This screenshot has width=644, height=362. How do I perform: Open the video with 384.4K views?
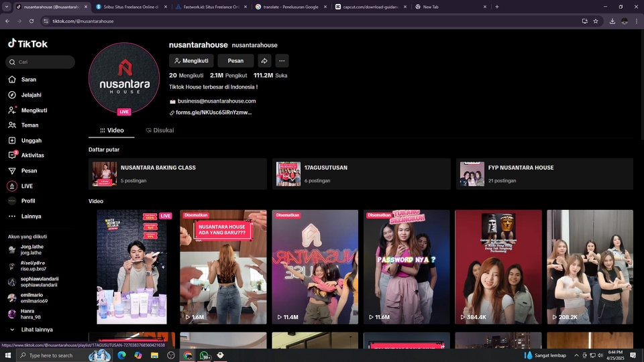click(x=498, y=267)
